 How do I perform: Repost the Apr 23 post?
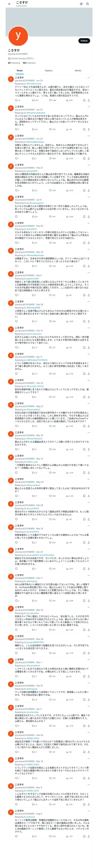pyautogui.click(x=33, y=569)
